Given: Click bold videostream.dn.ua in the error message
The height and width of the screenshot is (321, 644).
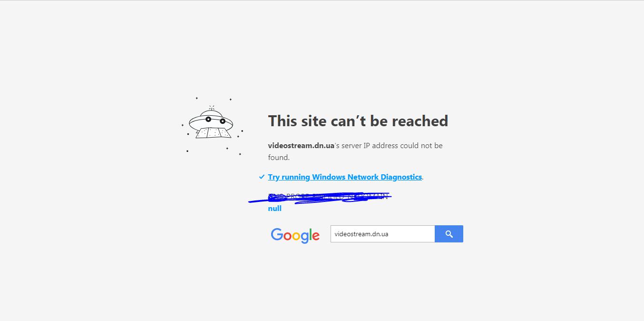Looking at the screenshot, I should click(301, 146).
